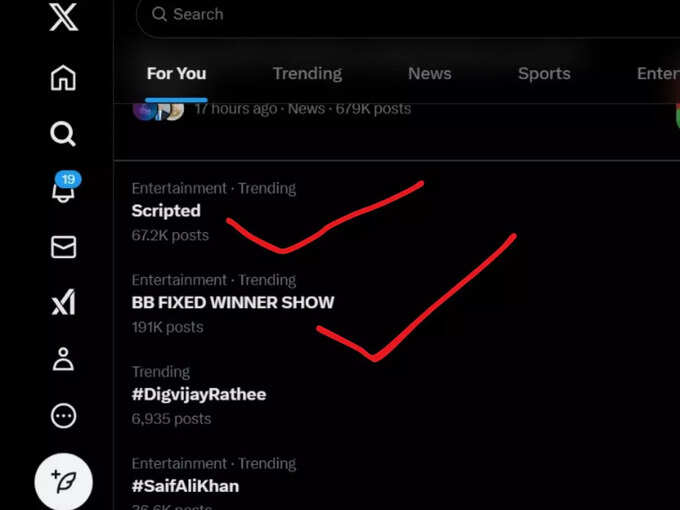Select the For You tab
The image size is (680, 510).
[x=176, y=74]
